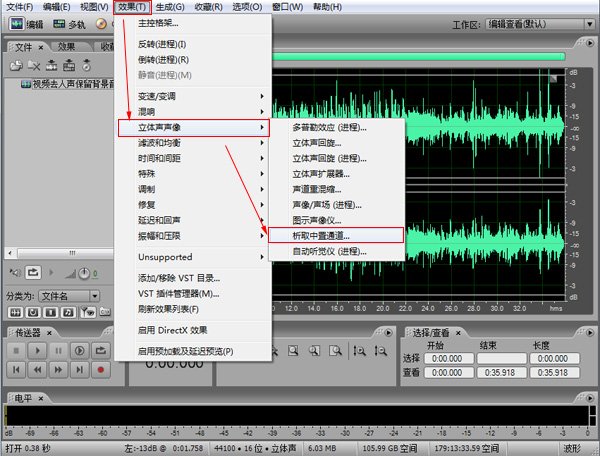Click the Insert into Multitrack icon
This screenshot has width=600, height=456.
point(52,66)
